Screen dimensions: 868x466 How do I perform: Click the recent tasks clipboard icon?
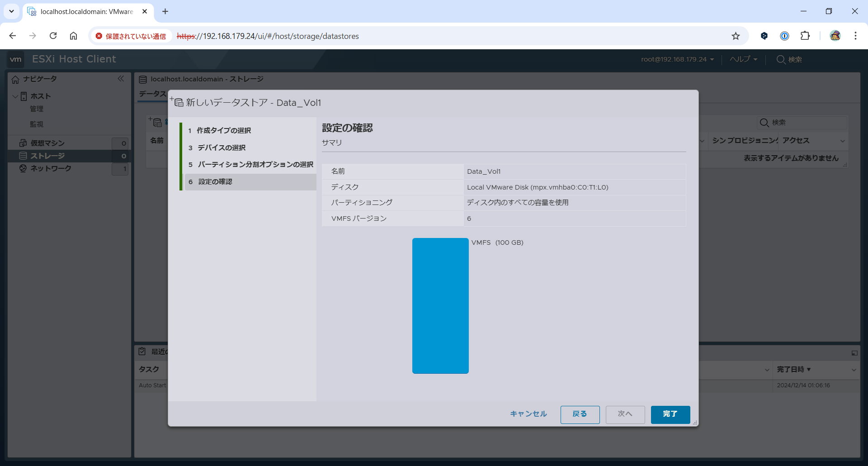coord(142,352)
